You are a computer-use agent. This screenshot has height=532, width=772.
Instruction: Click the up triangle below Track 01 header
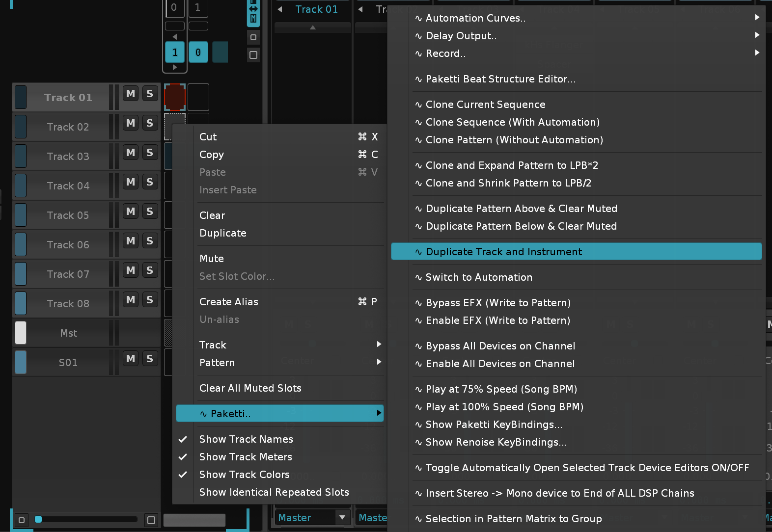coord(313,27)
